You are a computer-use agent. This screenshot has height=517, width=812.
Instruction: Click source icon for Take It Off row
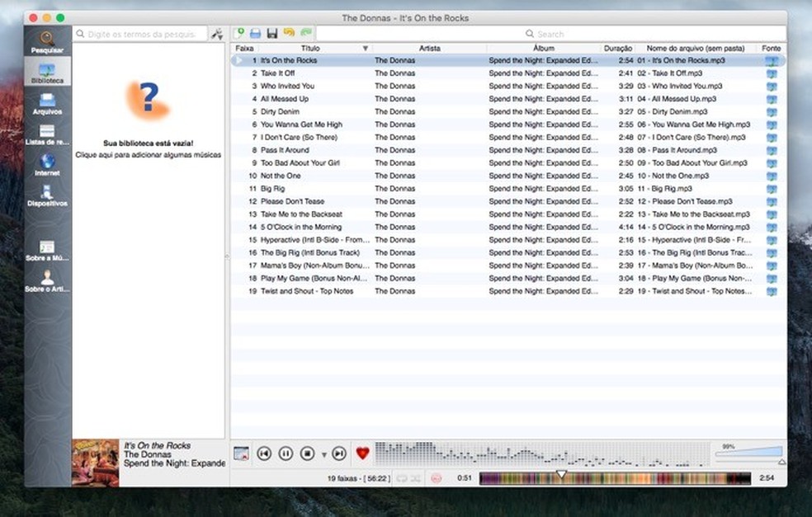pyautogui.click(x=772, y=73)
